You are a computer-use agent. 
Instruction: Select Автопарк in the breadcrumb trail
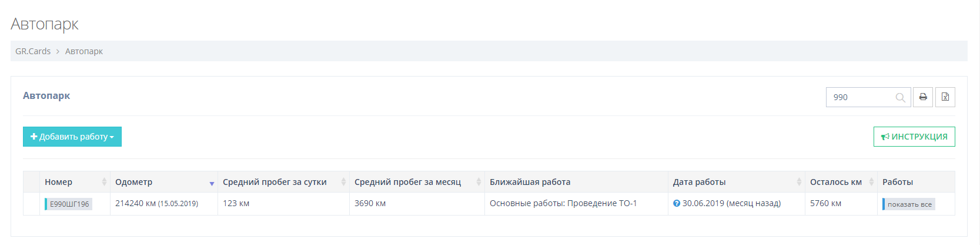pos(84,51)
